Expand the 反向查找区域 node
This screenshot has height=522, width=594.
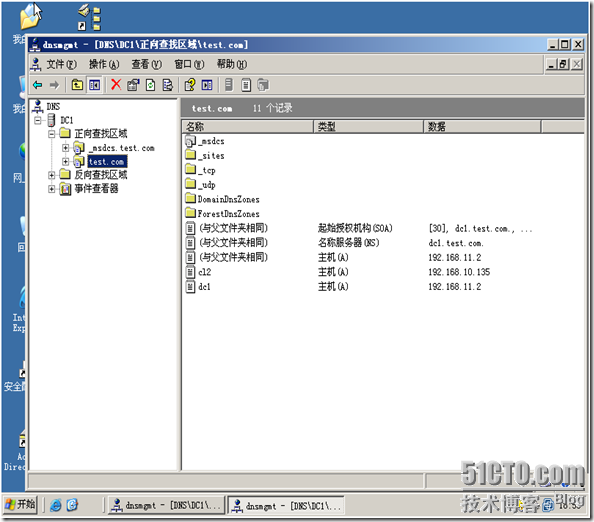pyautogui.click(x=52, y=175)
